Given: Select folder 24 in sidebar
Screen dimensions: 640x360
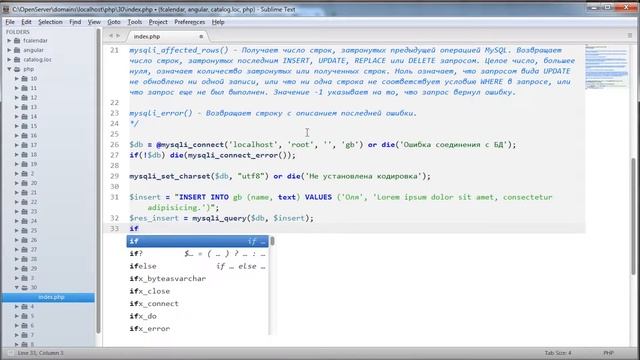Looking at the screenshot, I should tap(33, 221).
